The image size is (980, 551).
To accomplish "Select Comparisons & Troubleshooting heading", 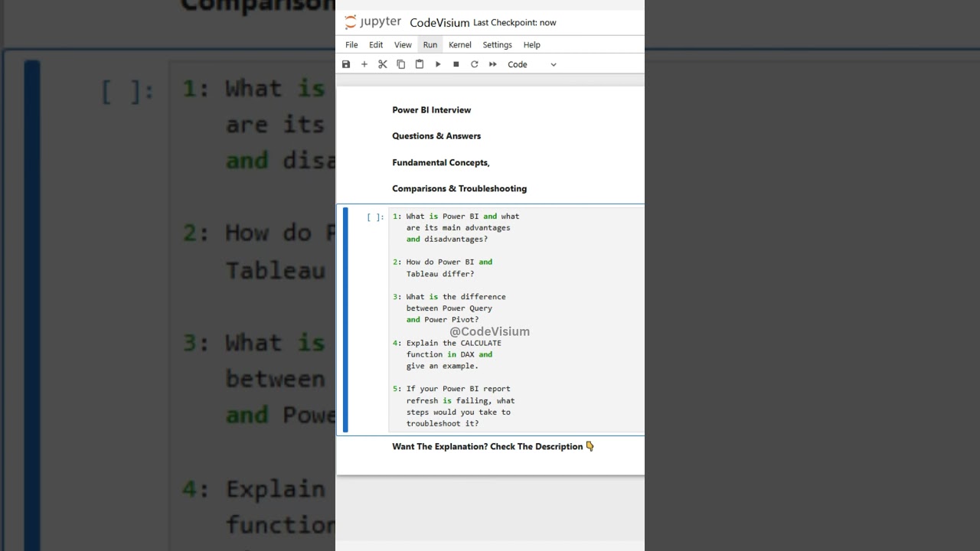I will click(459, 189).
